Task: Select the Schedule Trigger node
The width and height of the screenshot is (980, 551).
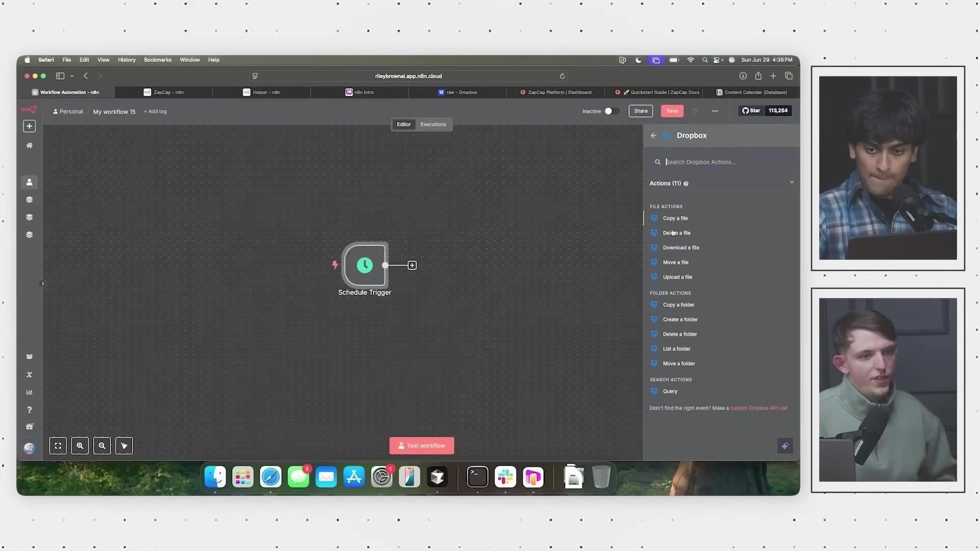Action: (x=364, y=265)
